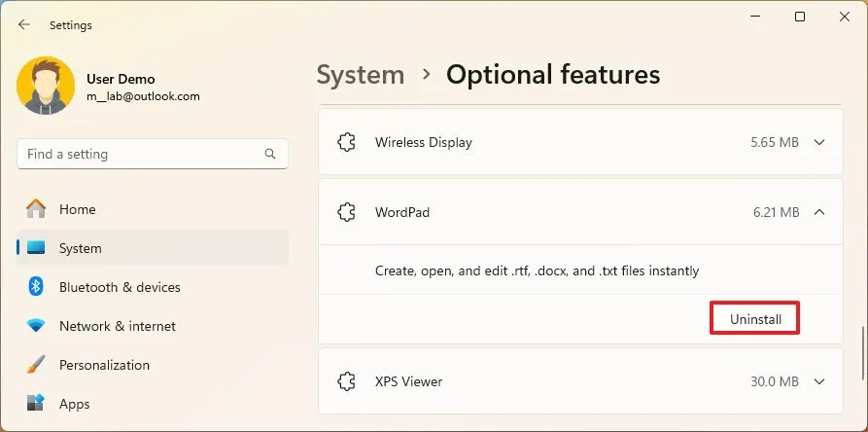Viewport: 868px width, 432px height.
Task: Click the Wireless Display feature icon
Action: 347,142
